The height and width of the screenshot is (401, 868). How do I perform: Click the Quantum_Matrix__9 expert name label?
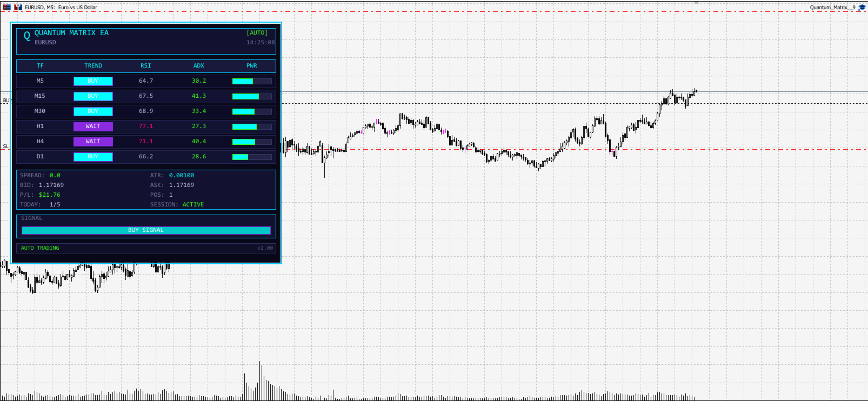pos(832,8)
